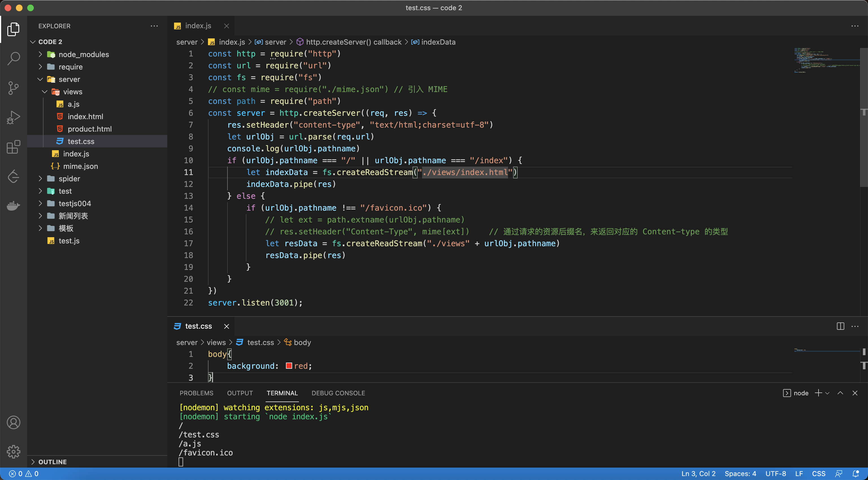Open Explorer more actions ellipsis

tap(154, 26)
